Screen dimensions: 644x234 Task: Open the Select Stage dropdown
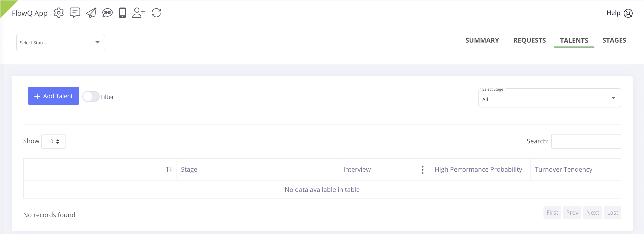(549, 98)
